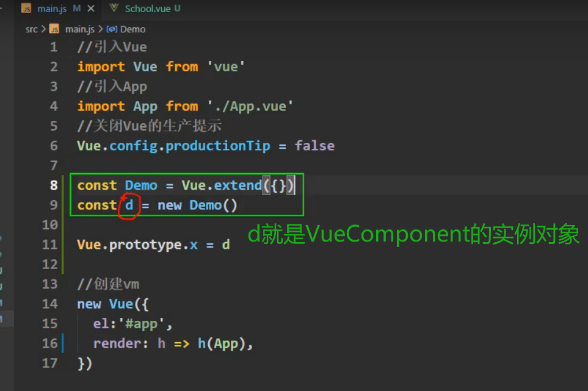The image size is (588, 391).
Task: Click line number 8 to select it
Action: pyautogui.click(x=53, y=185)
